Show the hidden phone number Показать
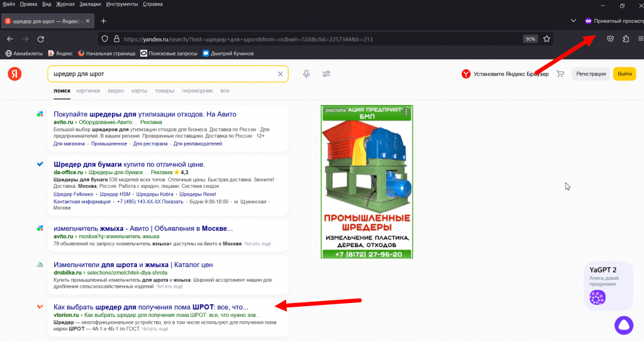The height and width of the screenshot is (342, 644). tap(172, 202)
